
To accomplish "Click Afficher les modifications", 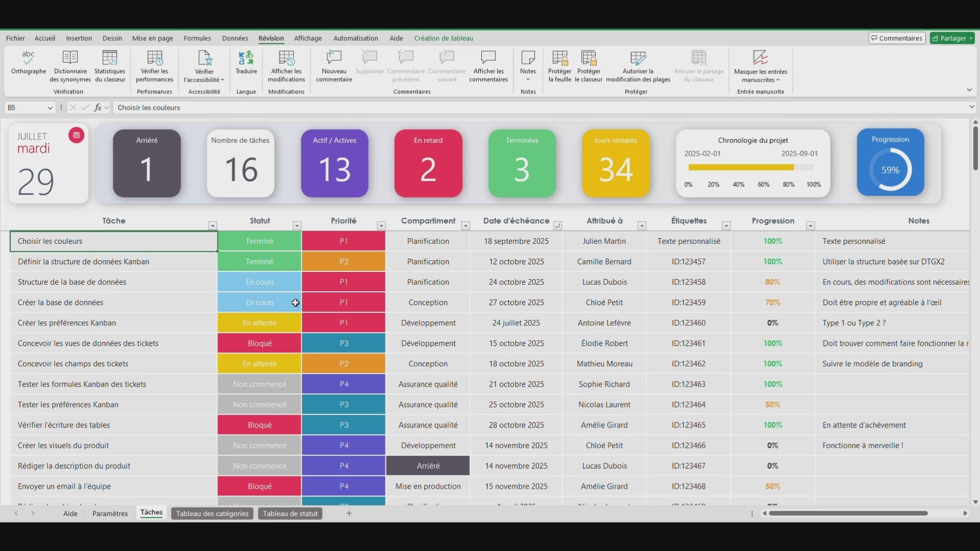I will [286, 66].
